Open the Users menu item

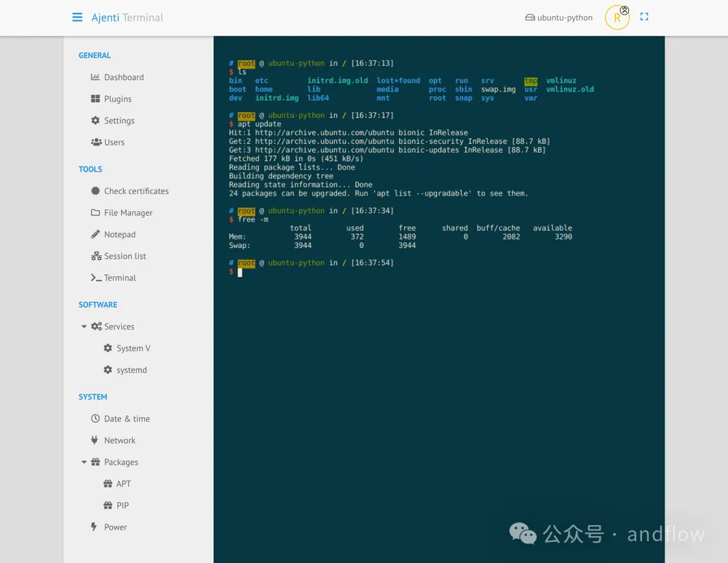coord(114,143)
